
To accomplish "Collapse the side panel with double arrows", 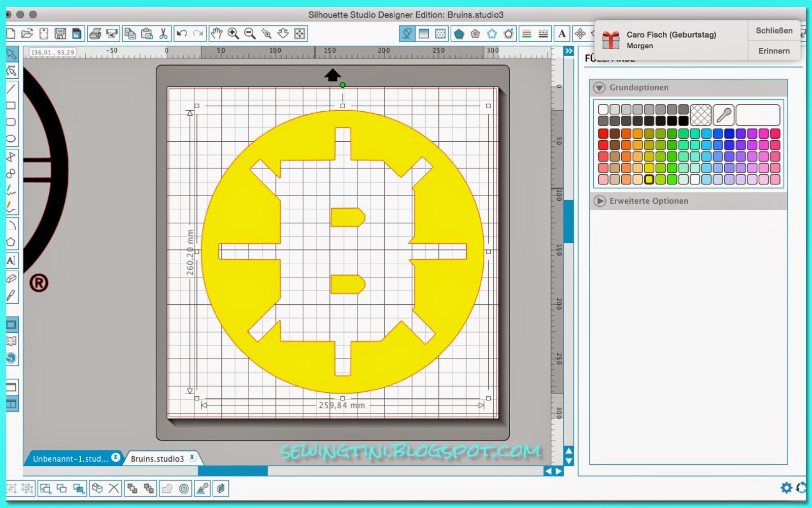I will click(x=569, y=51).
